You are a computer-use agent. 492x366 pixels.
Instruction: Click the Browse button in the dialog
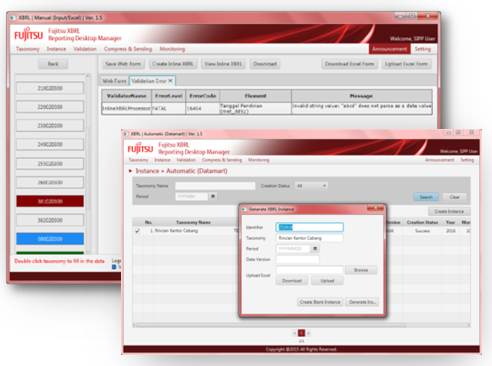(361, 270)
